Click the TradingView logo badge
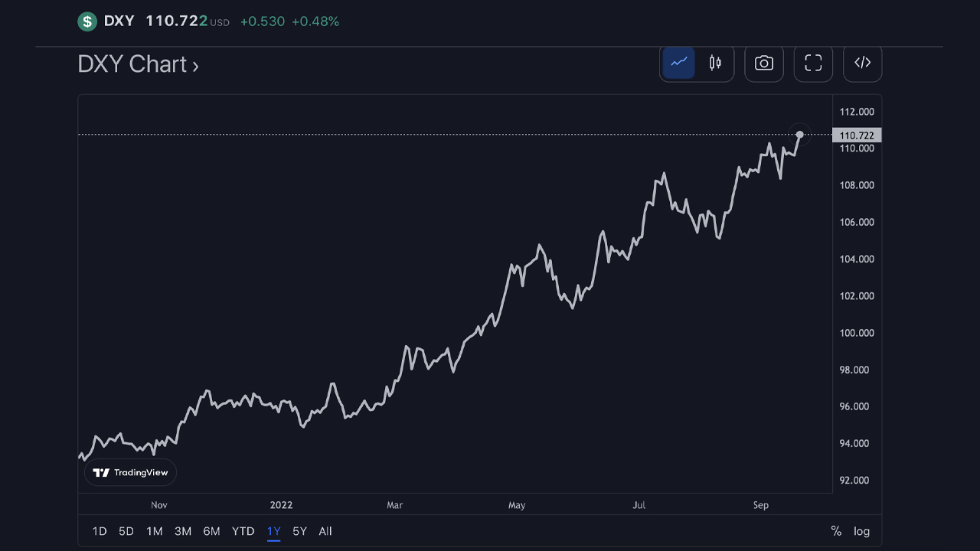This screenshot has width=980, height=551. click(130, 472)
